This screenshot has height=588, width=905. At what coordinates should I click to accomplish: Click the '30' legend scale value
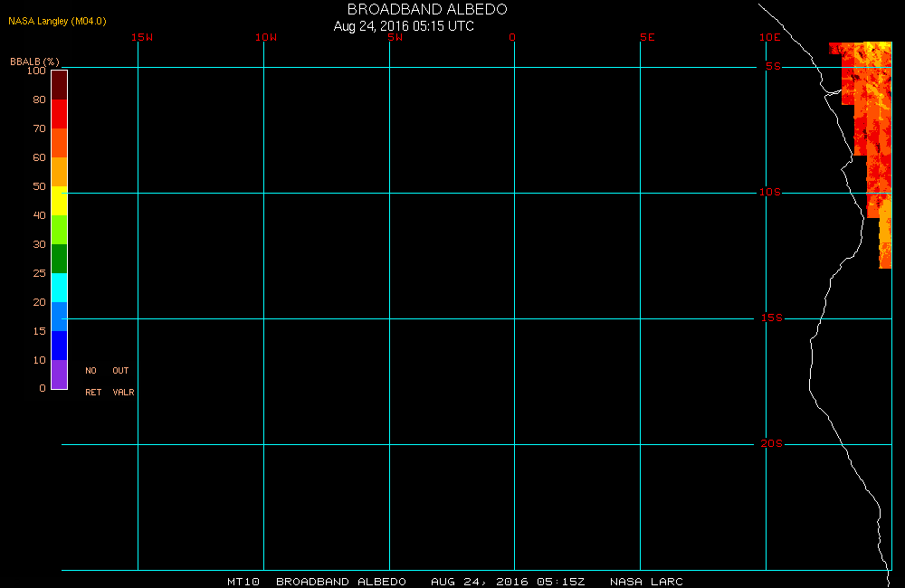[39, 244]
